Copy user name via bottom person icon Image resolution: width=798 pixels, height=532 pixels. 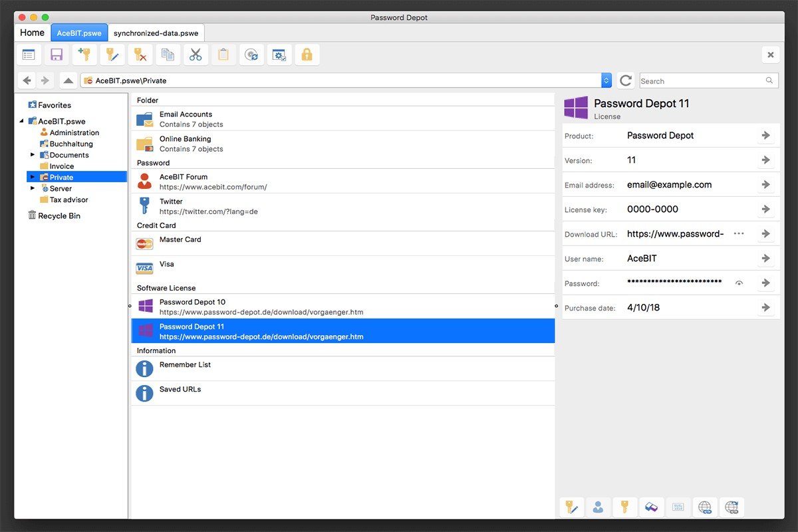point(598,507)
